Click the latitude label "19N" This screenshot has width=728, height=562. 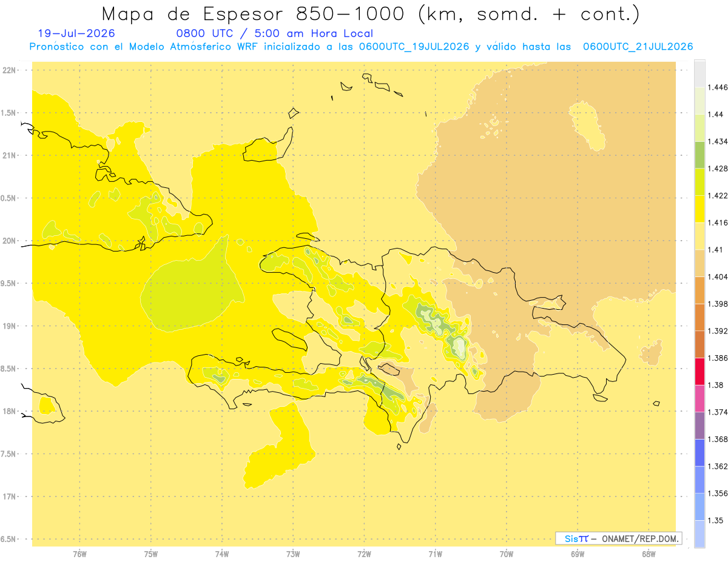[x=9, y=326]
